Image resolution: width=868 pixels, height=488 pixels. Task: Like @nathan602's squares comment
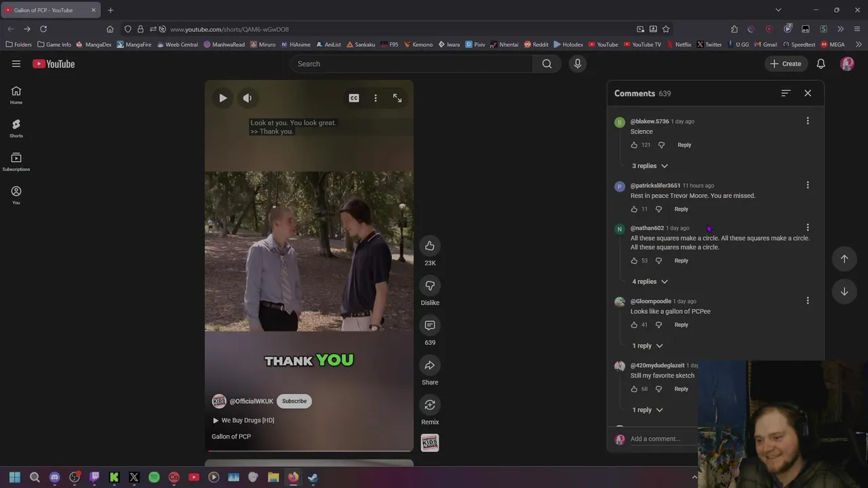pos(634,261)
